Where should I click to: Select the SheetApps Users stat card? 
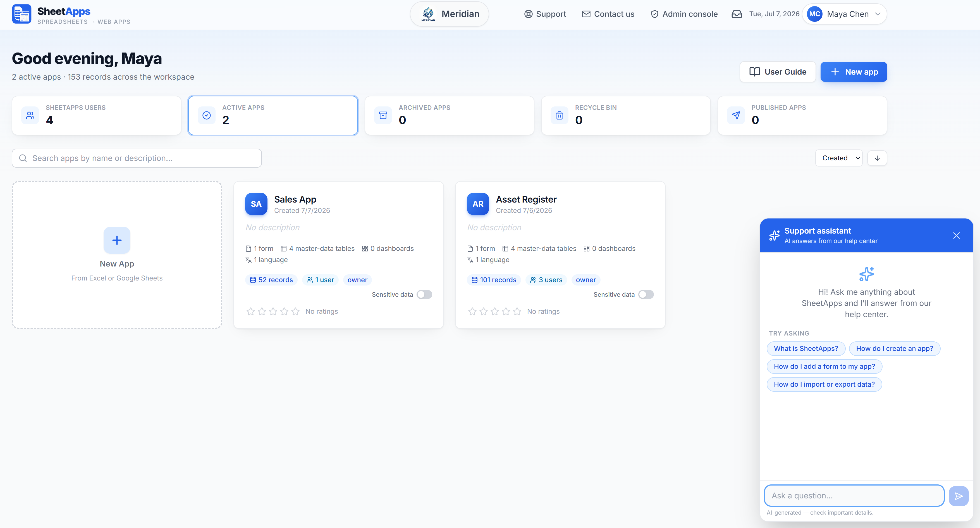[97, 115]
